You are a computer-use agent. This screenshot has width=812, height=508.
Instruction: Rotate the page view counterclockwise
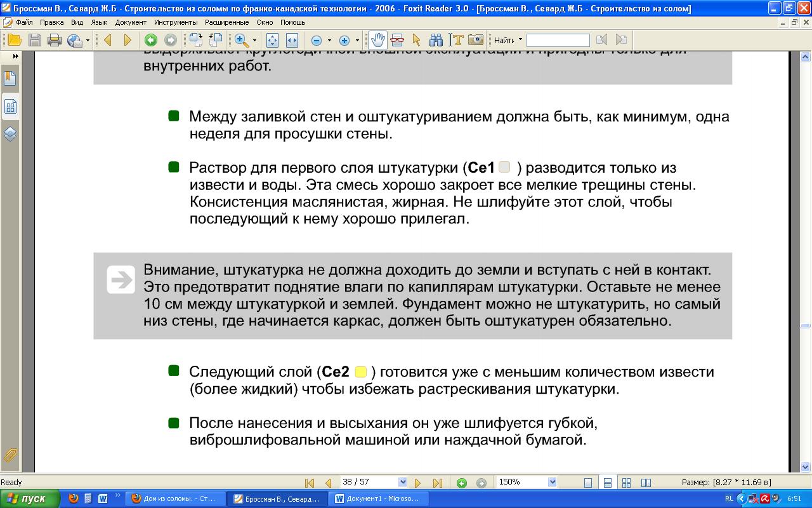(x=216, y=40)
